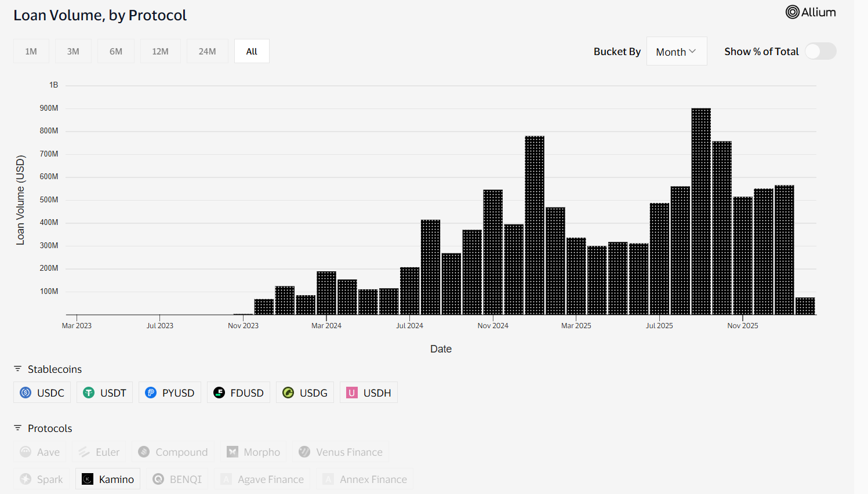
Task: Click the Kamino protocol icon
Action: (88, 479)
